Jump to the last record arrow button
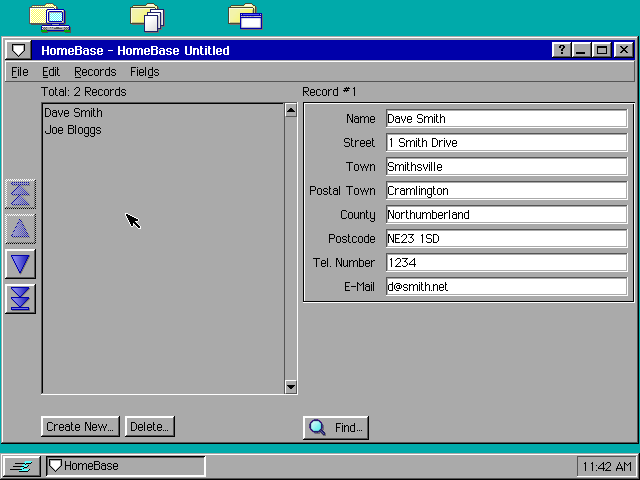The width and height of the screenshot is (640, 480). pos(20,299)
